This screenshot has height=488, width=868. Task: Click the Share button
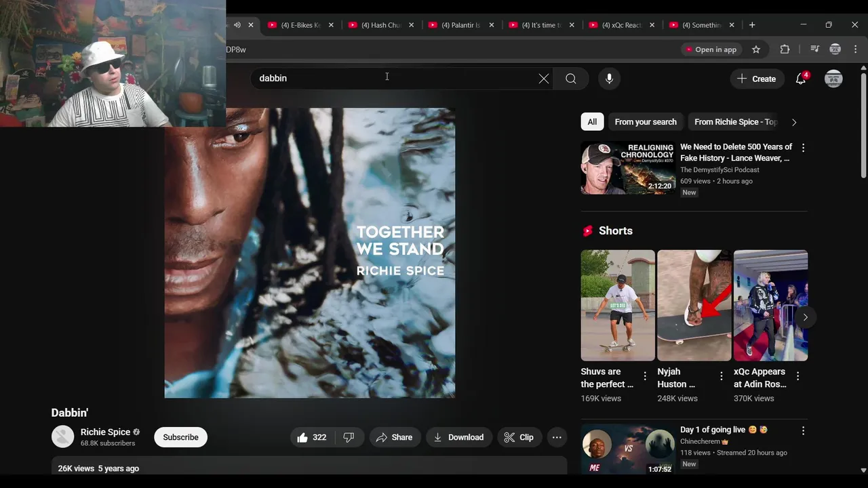point(394,437)
